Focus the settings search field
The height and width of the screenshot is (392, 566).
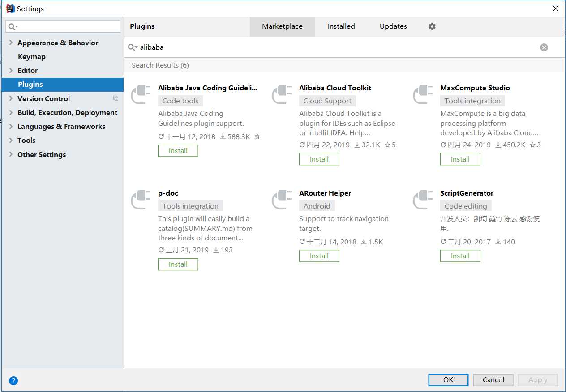pyautogui.click(x=63, y=27)
